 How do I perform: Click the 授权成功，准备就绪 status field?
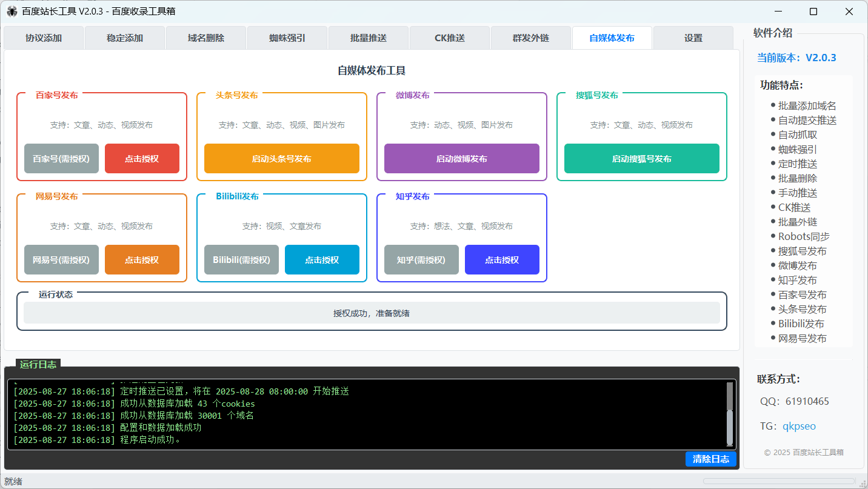[x=372, y=313]
